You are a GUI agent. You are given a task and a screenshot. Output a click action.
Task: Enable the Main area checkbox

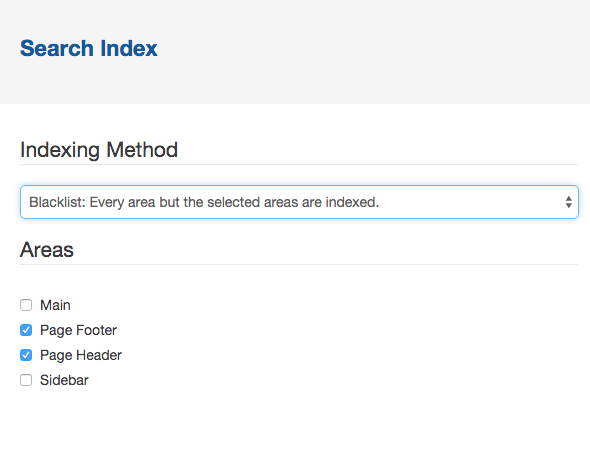26,305
